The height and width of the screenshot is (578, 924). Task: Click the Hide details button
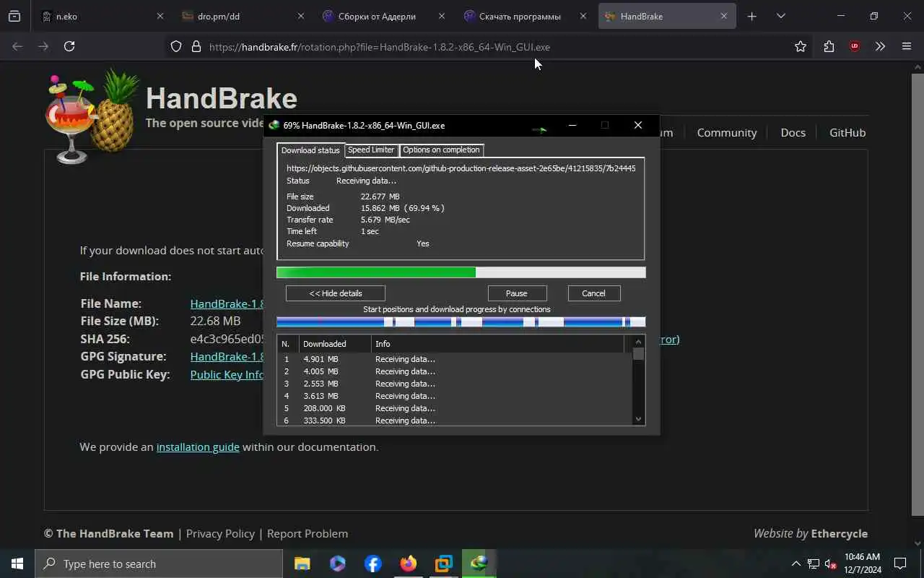pyautogui.click(x=336, y=293)
